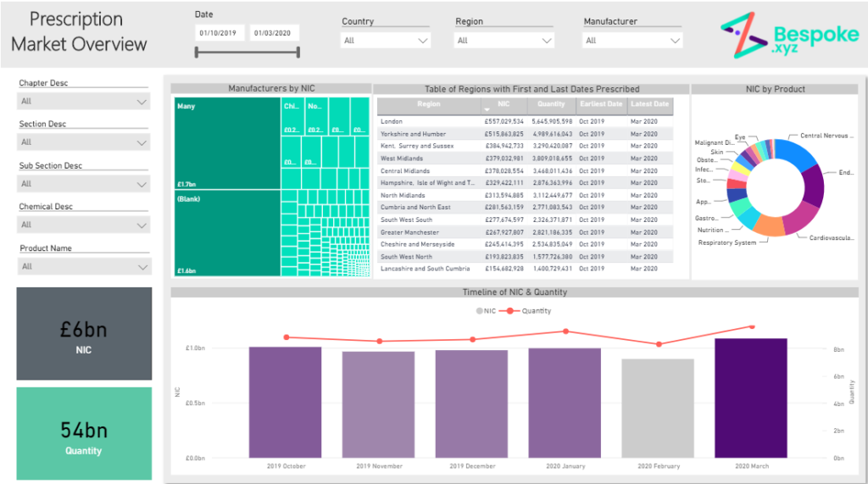Click the Quantity line point above 2020 February
Screen dimensions: 868x484
coord(659,344)
